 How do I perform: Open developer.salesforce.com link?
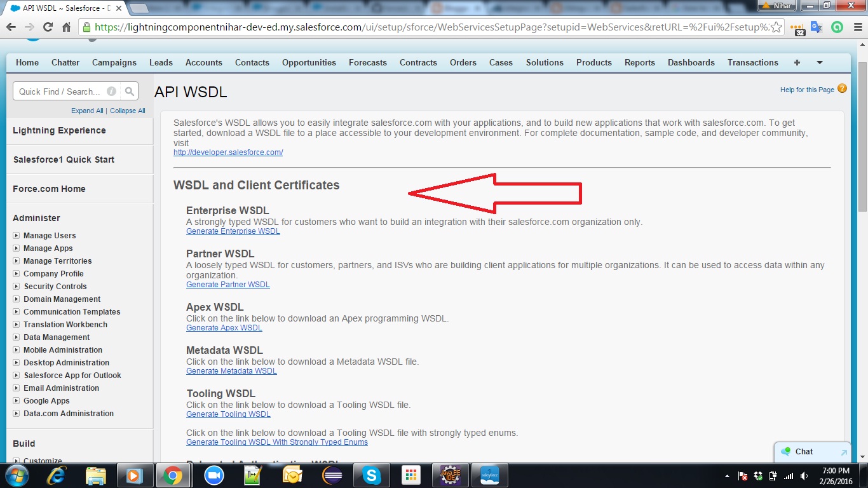(x=228, y=152)
